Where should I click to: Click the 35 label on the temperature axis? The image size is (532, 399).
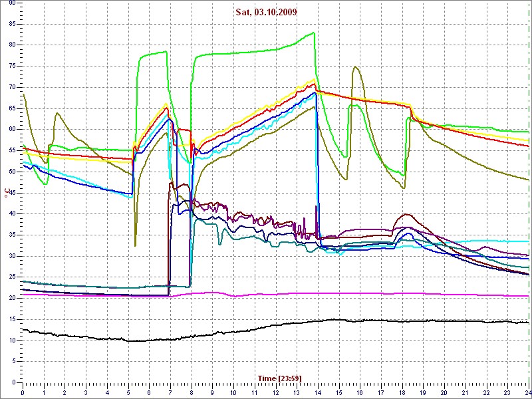click(12, 235)
